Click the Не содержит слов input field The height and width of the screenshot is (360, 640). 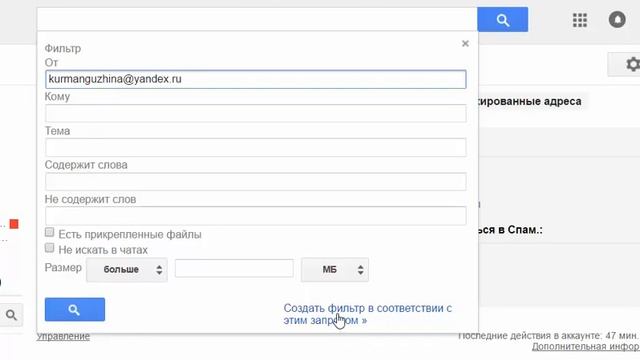(256, 216)
